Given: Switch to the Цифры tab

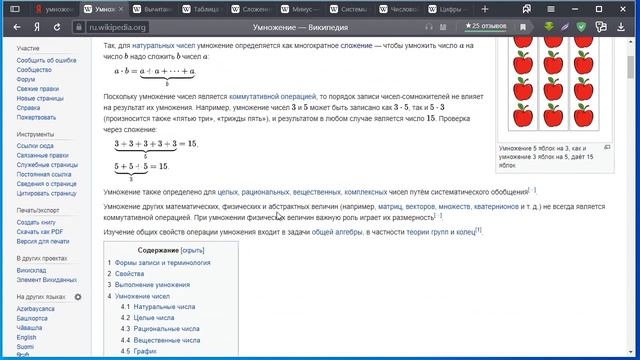Looking at the screenshot, I should point(447,9).
